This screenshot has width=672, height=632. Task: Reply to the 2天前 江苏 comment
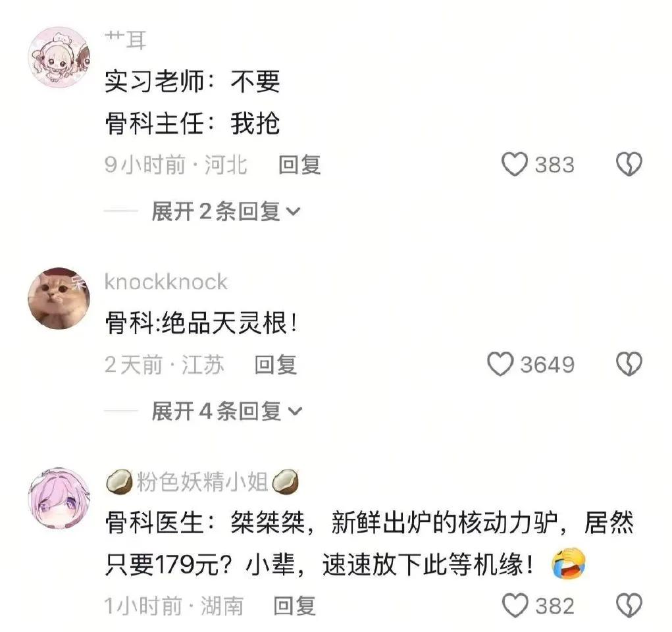coord(276,365)
